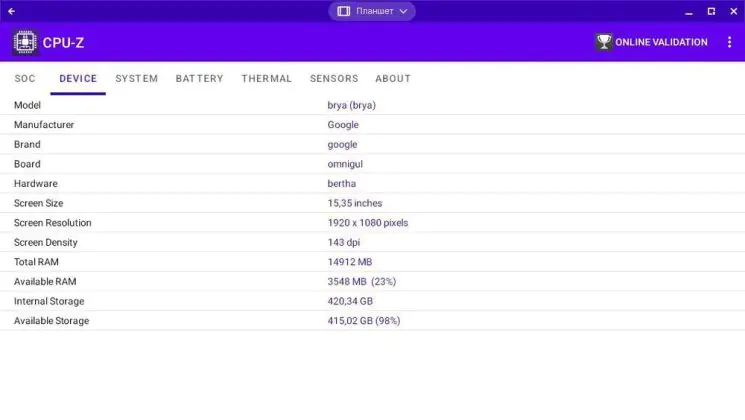Select the Manufacturer value Google

(343, 125)
